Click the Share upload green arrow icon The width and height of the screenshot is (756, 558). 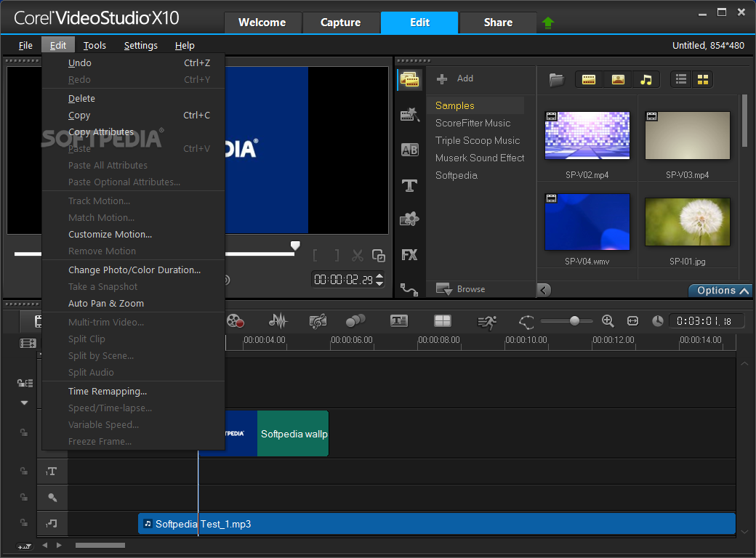click(x=548, y=23)
